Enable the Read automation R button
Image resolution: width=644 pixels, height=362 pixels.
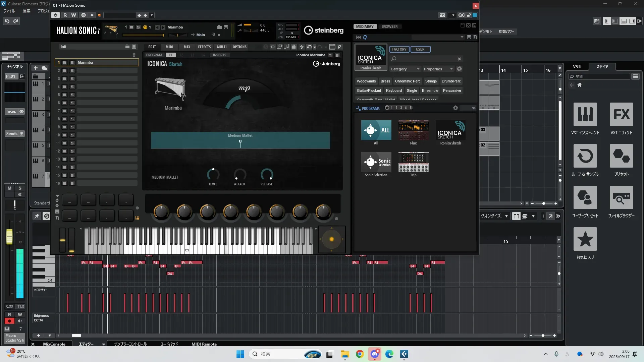pos(65,15)
